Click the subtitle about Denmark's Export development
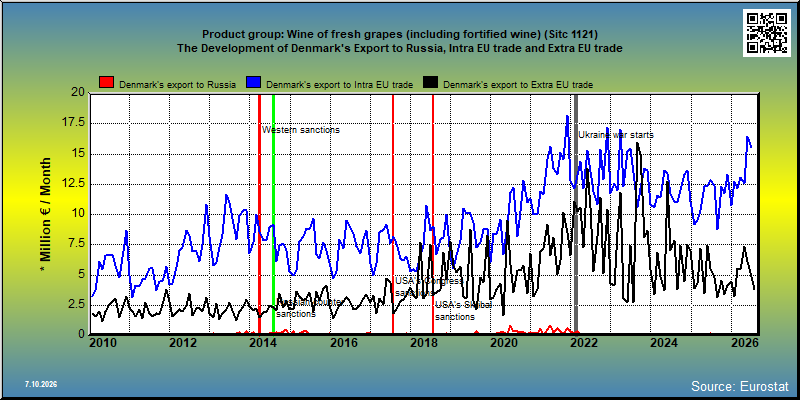This screenshot has width=800, height=400. click(400, 48)
